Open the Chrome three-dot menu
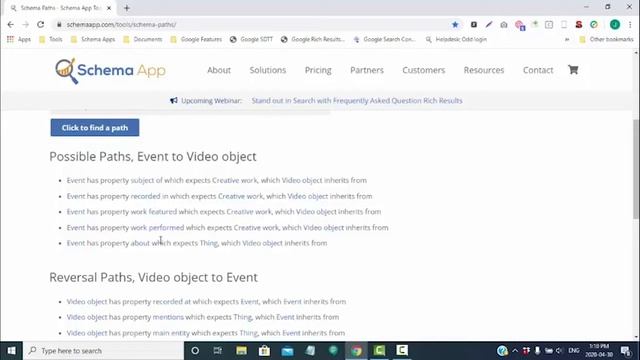640x360 pixels. [630, 24]
